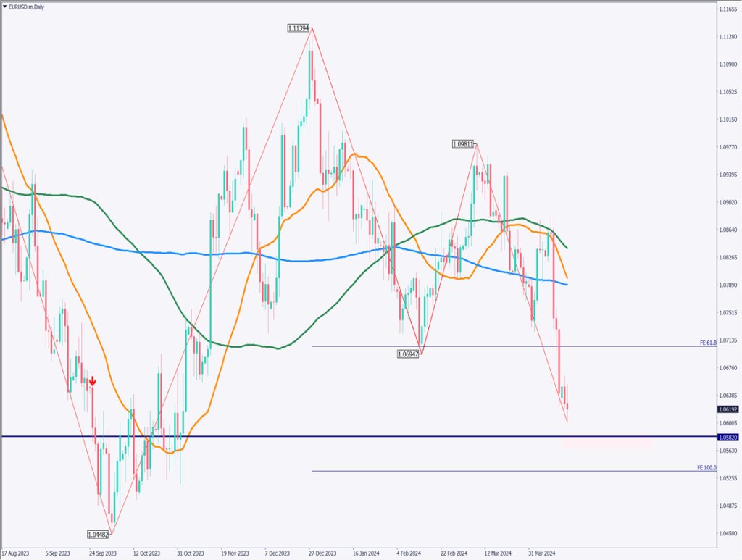
Task: Click the 1.06947 swing low label
Action: click(409, 354)
